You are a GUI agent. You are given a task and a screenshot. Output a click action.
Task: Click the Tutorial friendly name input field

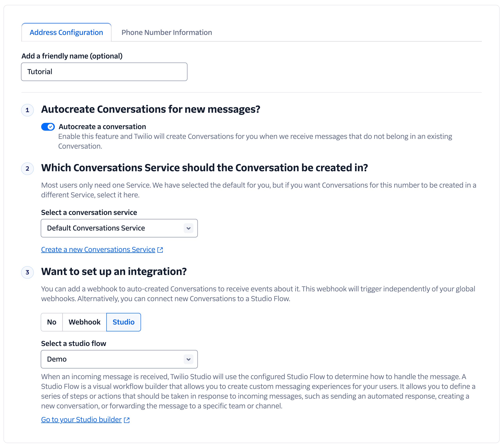click(x=104, y=72)
